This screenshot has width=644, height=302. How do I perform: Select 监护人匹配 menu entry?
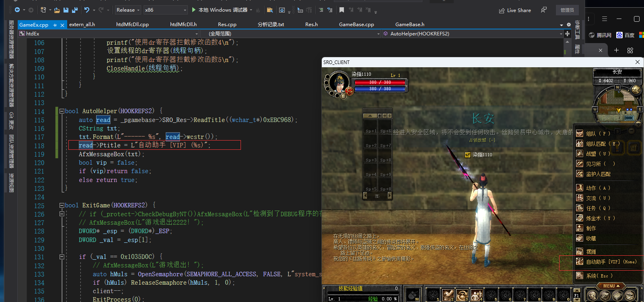point(598,174)
